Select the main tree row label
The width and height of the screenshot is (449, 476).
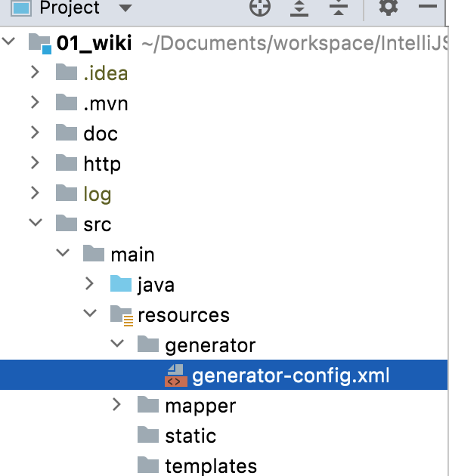133,255
